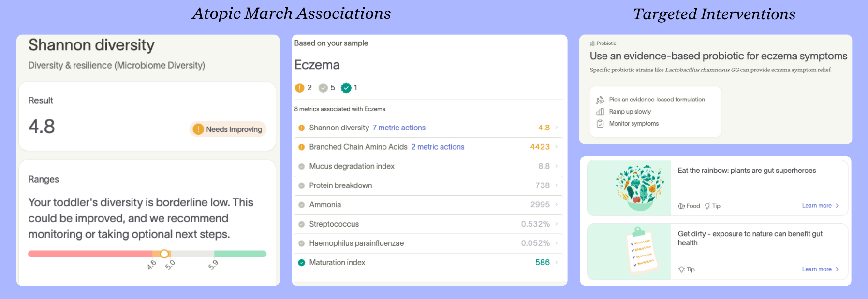
Task: Click the clipboard icon beside 'Monitor symptoms'
Action: pyautogui.click(x=601, y=123)
